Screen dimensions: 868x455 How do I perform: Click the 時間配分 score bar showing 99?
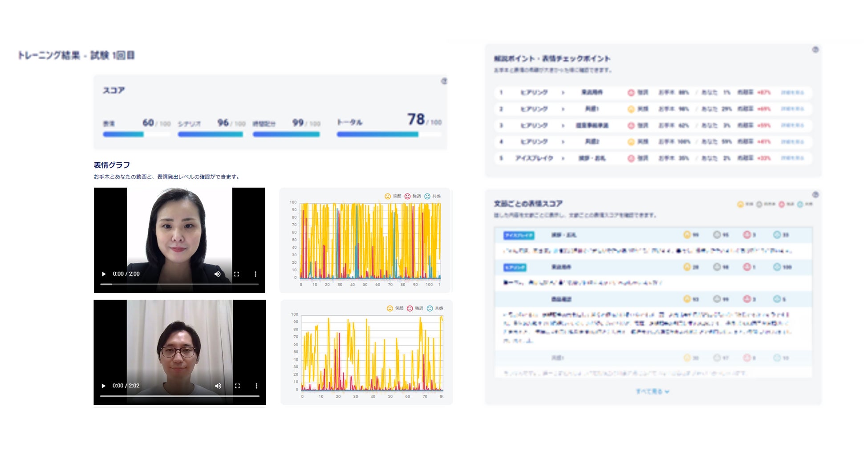coord(286,134)
